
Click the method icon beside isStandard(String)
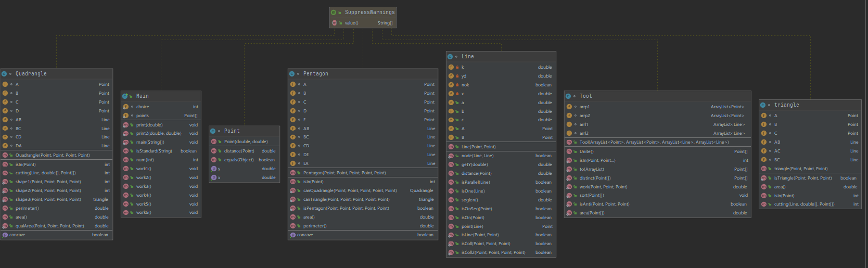click(x=125, y=151)
